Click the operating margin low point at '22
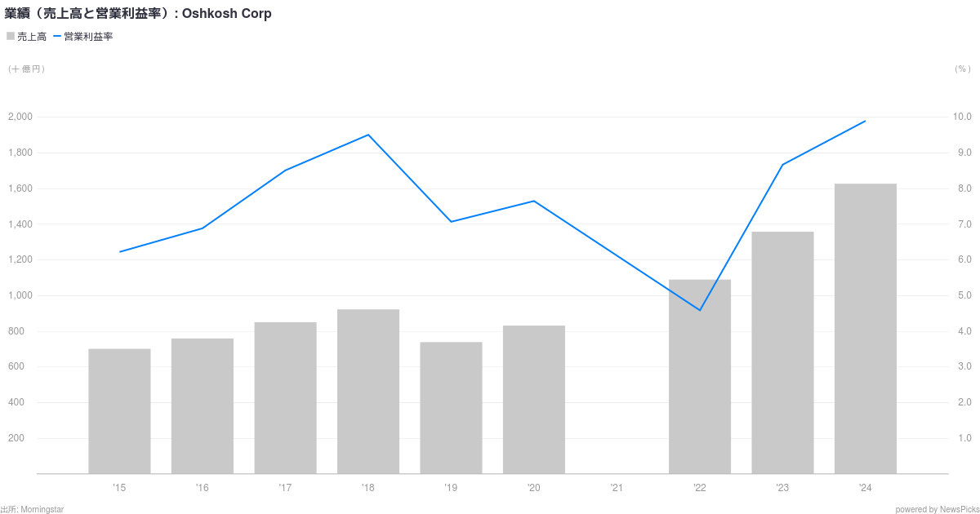 pyautogui.click(x=700, y=310)
